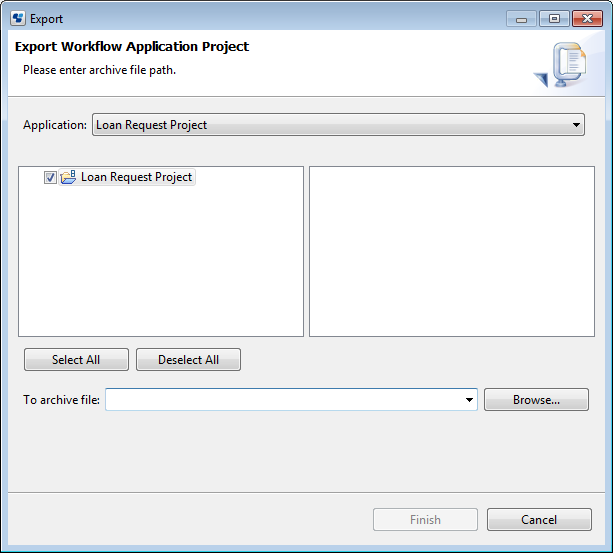Click the disabled Finish button
Viewport: 613px width, 553px height.
point(425,519)
